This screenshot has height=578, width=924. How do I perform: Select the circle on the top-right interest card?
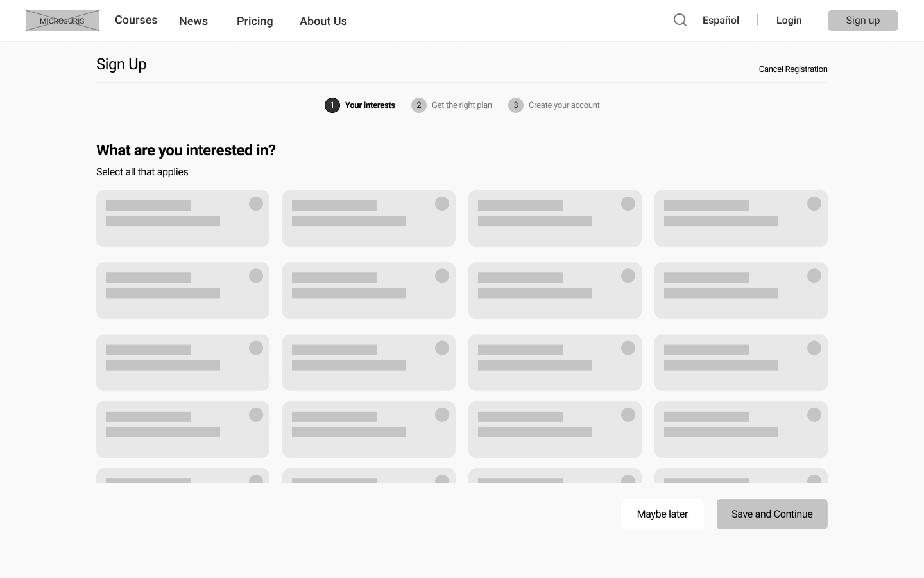[814, 203]
